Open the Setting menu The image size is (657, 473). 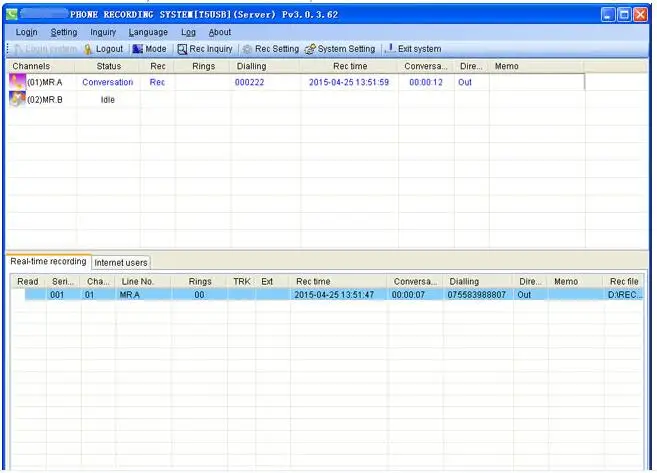pyautogui.click(x=64, y=32)
